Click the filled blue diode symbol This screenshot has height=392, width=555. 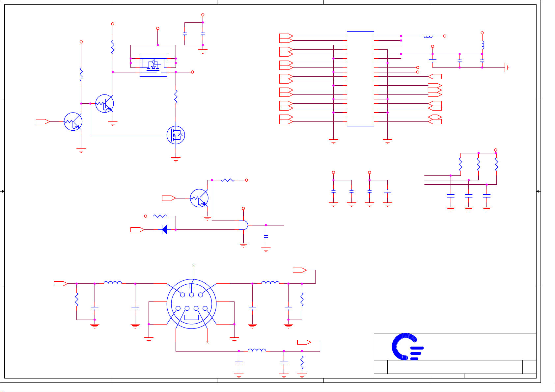click(165, 229)
